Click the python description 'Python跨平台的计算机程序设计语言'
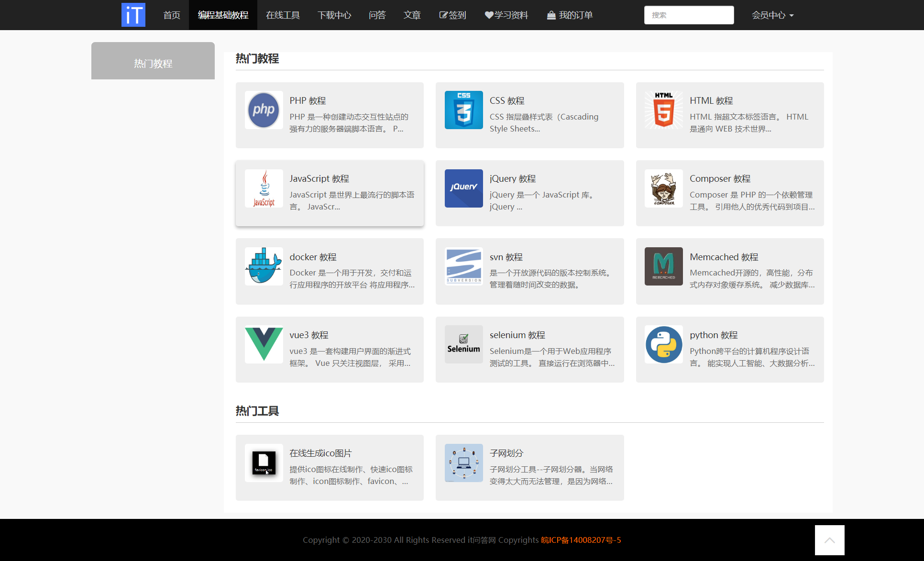 click(x=752, y=357)
